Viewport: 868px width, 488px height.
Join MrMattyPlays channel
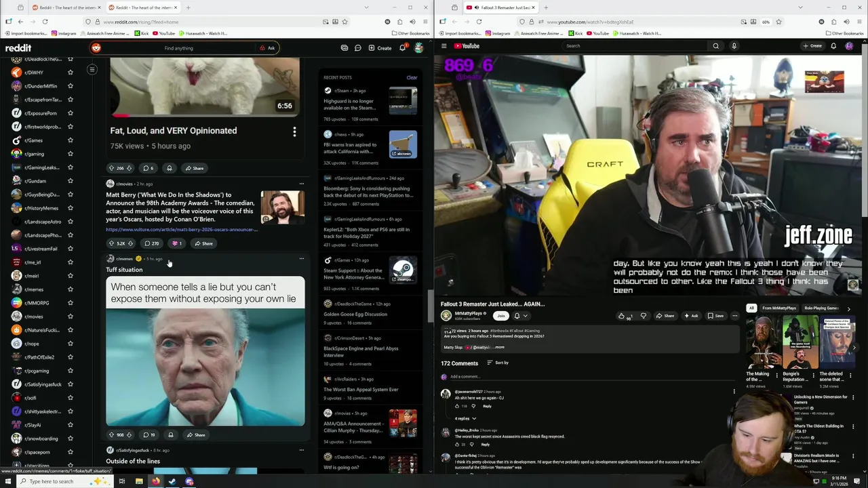pyautogui.click(x=500, y=316)
